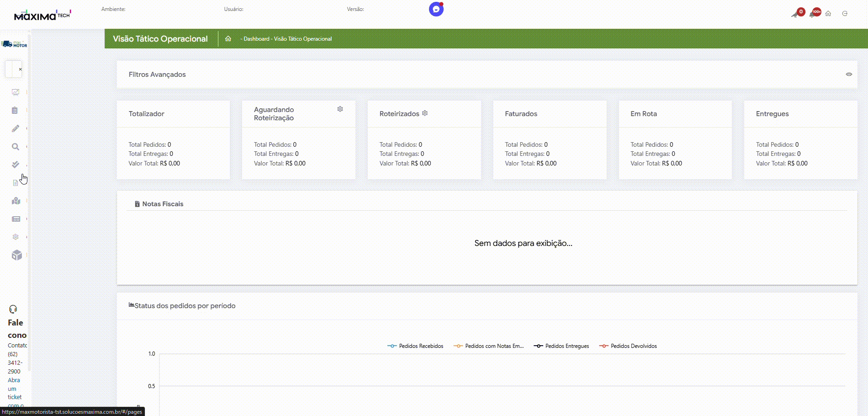This screenshot has height=416, width=868.
Task: Click the logout icon in top bar
Action: coord(845,14)
